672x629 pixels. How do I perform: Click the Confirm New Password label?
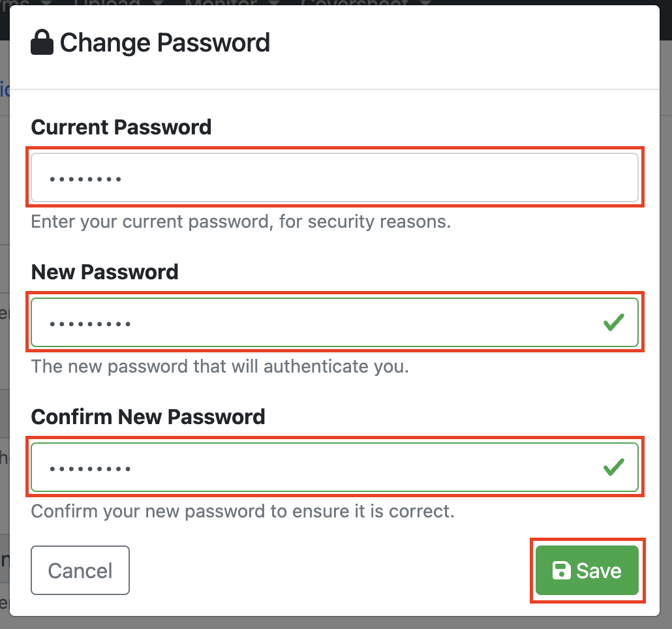pyautogui.click(x=148, y=416)
